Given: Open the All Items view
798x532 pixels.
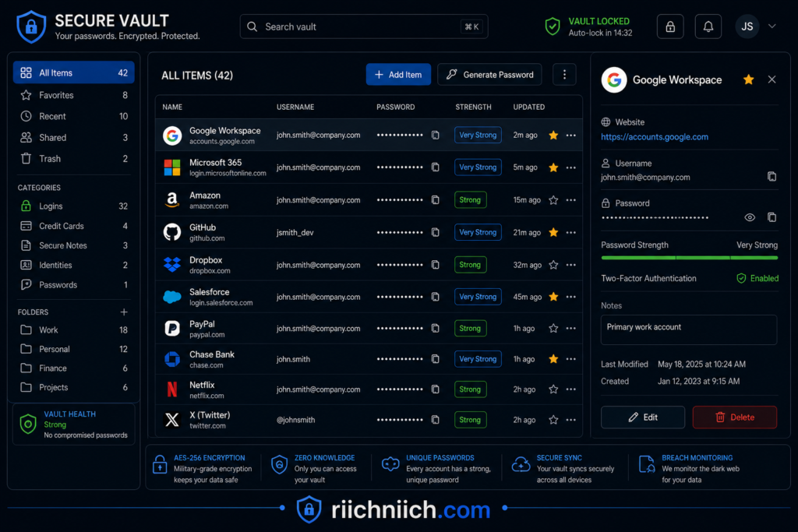Looking at the screenshot, I should [74, 72].
